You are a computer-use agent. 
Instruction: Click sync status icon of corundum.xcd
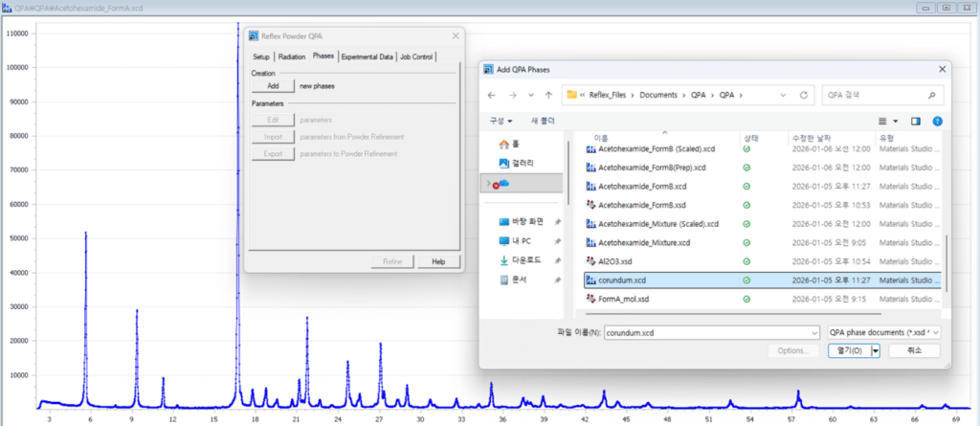pos(746,280)
